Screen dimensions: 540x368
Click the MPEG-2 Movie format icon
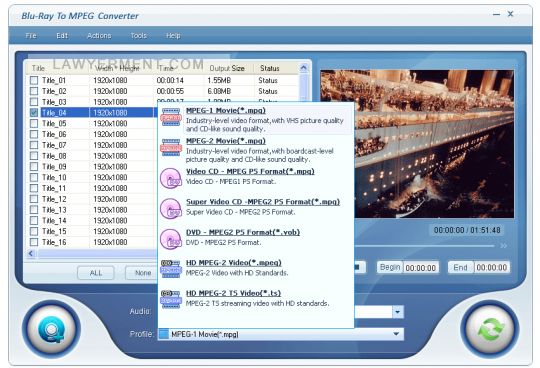click(171, 147)
